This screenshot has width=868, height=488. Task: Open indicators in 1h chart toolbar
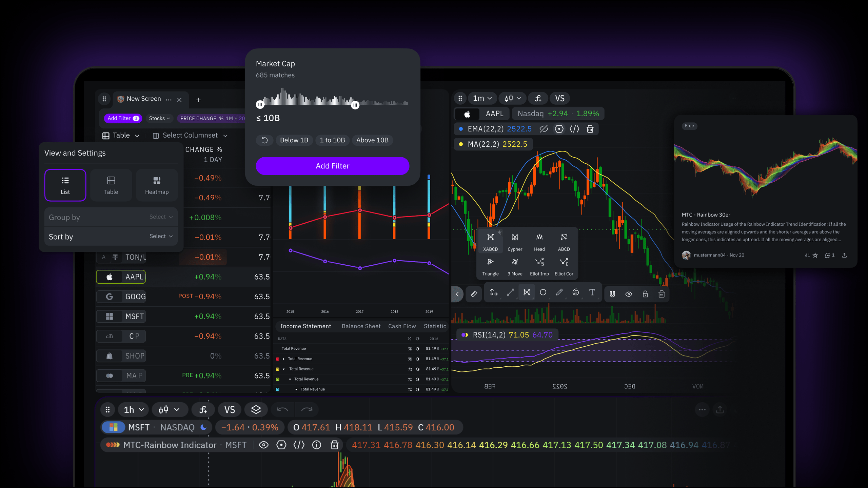(x=203, y=409)
